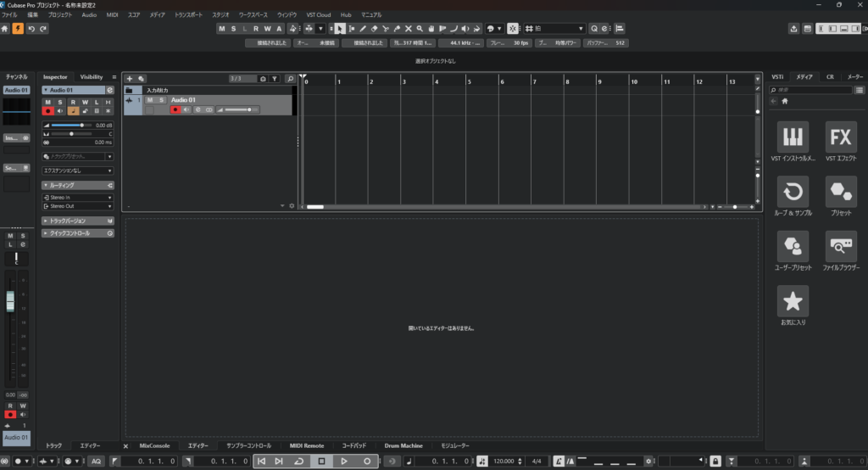Toggle the snap button in toolbar

click(512, 29)
